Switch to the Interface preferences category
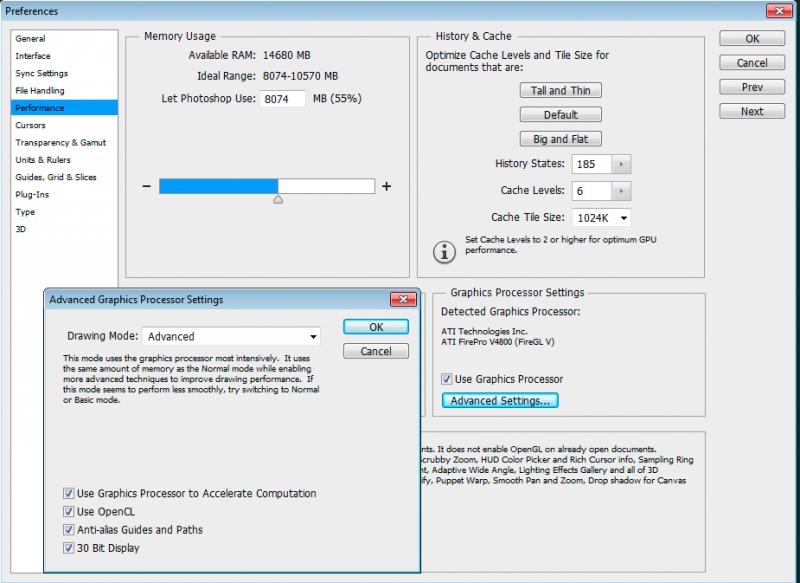Image resolution: width=800 pixels, height=583 pixels. click(x=64, y=56)
